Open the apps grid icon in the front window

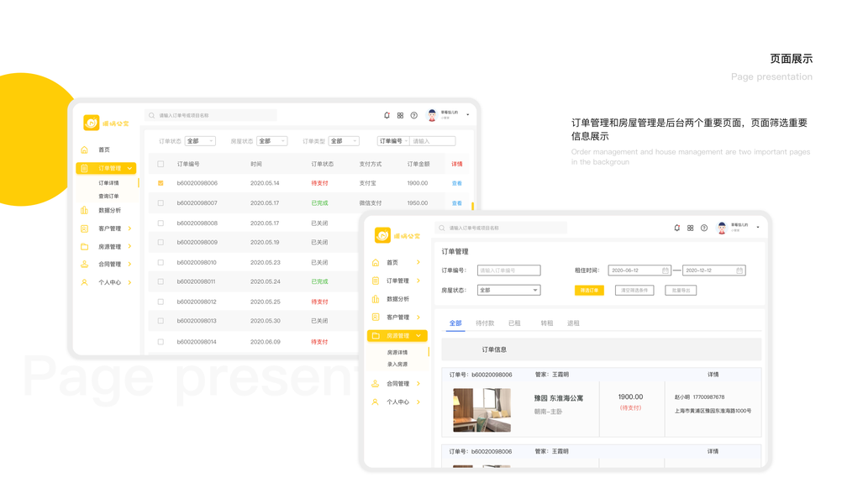click(690, 228)
